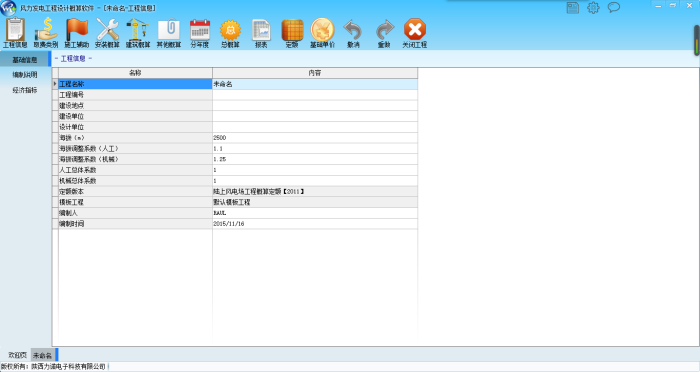
Task: Click the 编制人 row label
Action: click(135, 213)
